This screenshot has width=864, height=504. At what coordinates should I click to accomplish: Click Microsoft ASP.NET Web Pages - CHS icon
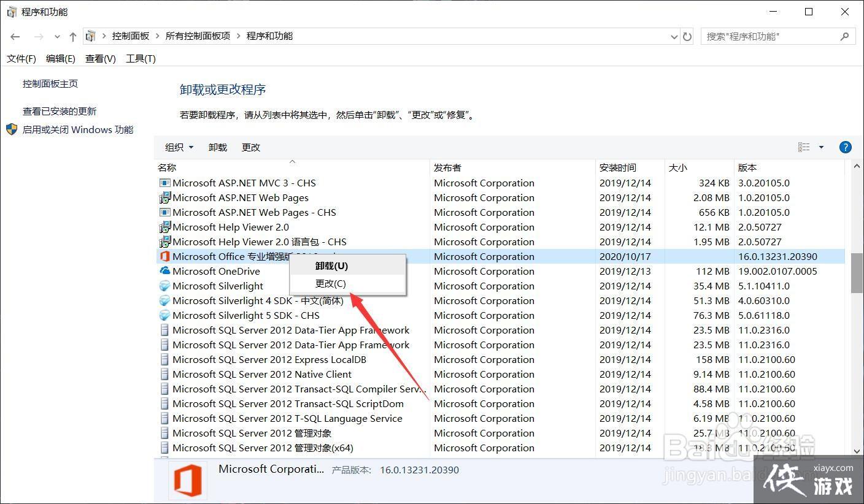[x=164, y=212]
